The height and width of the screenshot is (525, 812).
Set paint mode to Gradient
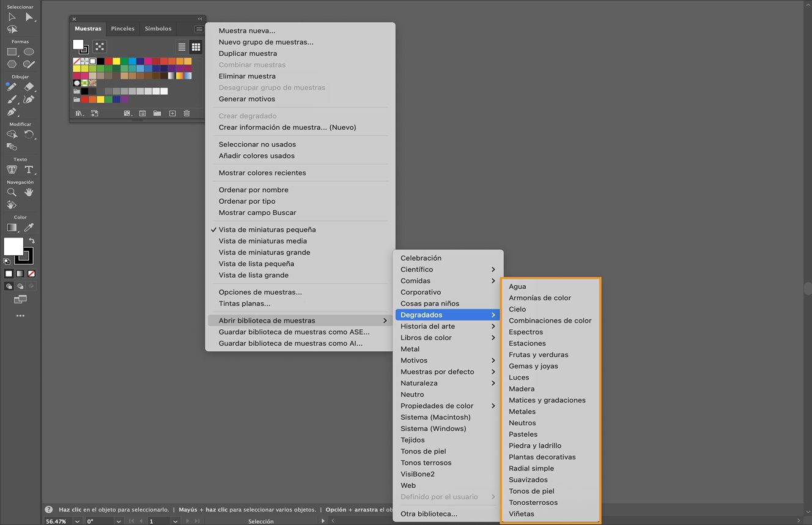pyautogui.click(x=20, y=274)
